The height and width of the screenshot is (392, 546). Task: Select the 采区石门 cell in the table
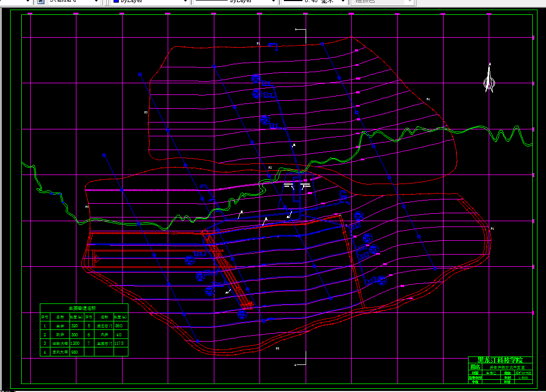[x=105, y=326]
